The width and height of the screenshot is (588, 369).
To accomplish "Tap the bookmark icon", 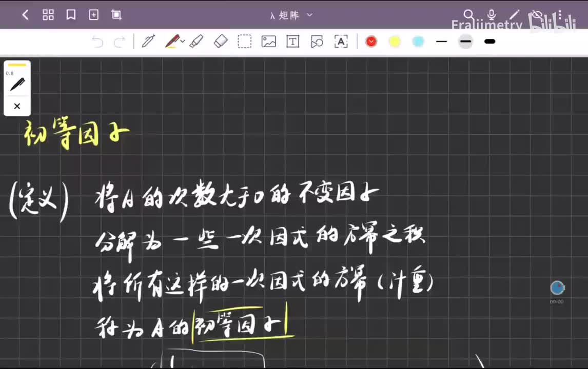I will coord(71,15).
